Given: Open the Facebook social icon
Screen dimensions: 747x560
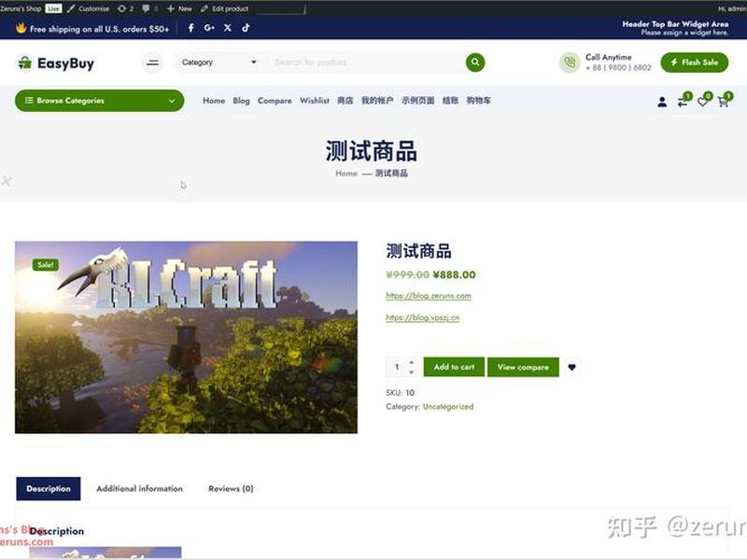Looking at the screenshot, I should pyautogui.click(x=191, y=28).
